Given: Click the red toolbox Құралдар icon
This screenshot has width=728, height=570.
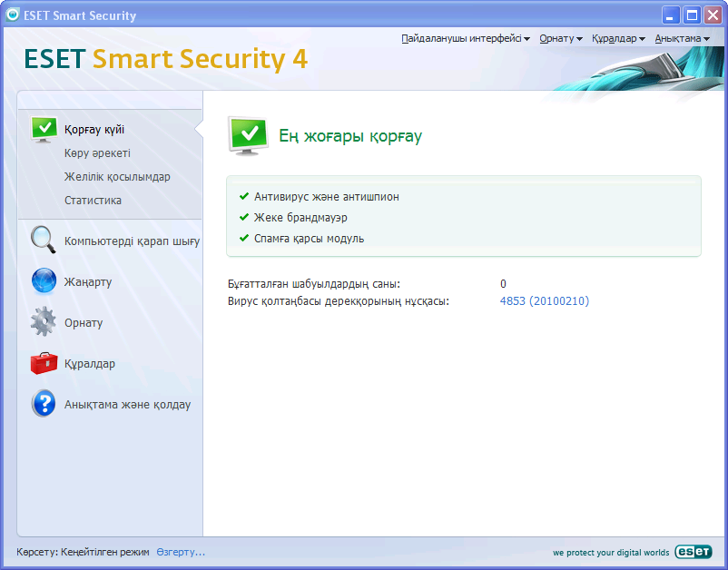Looking at the screenshot, I should [44, 363].
